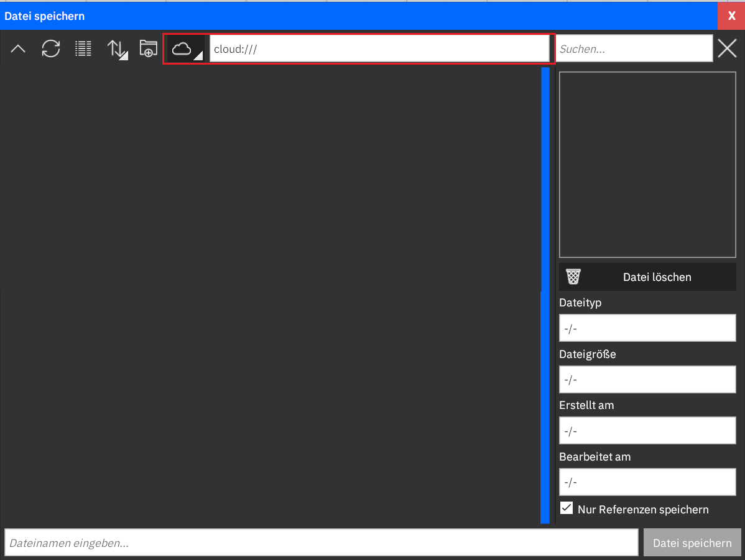Click the file preview area
The image size is (745, 560).
[647, 165]
